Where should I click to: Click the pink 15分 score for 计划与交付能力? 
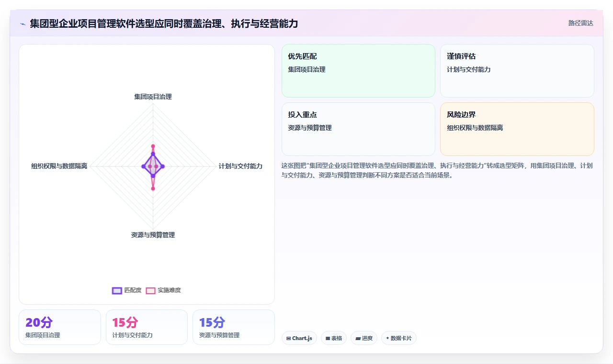[125, 322]
